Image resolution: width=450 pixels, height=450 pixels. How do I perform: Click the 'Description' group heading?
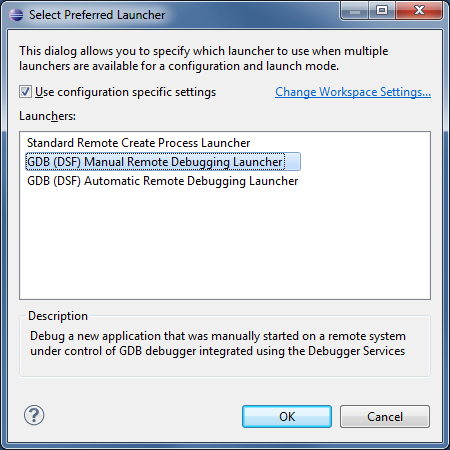click(x=58, y=316)
